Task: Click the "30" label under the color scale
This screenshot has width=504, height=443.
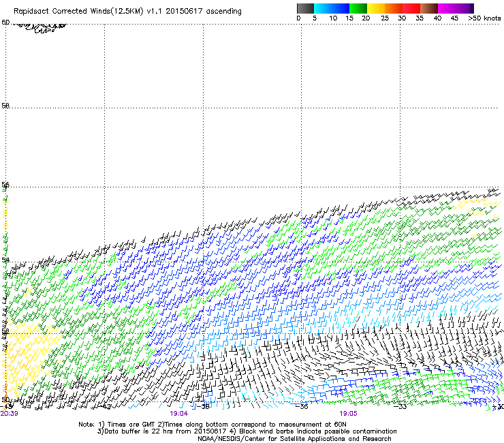Action: pyautogui.click(x=402, y=18)
